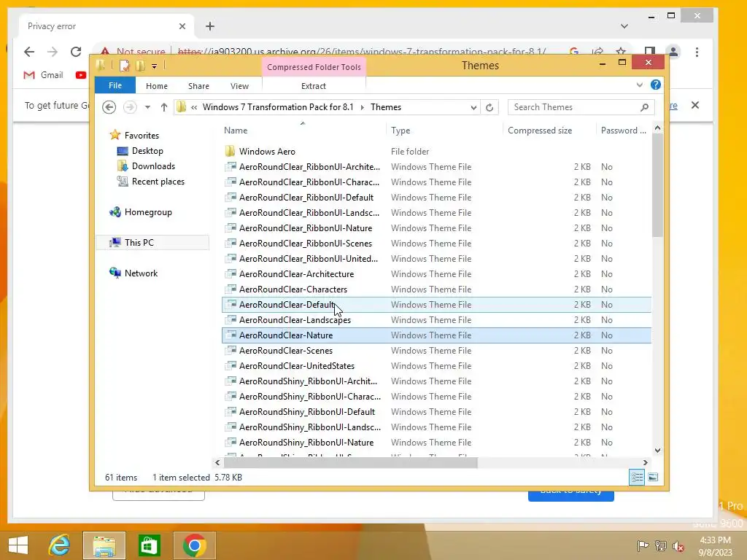Open the View ribbon tab
Screen dimensions: 747x560
(x=239, y=86)
